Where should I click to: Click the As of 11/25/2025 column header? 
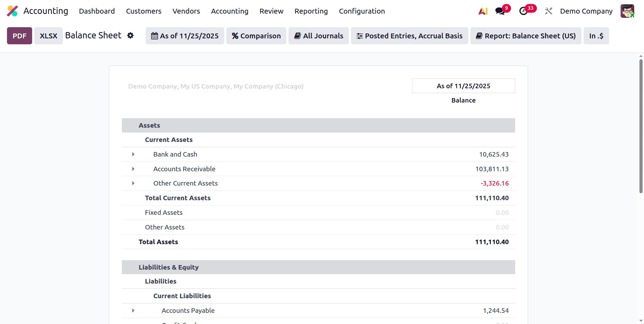click(x=463, y=86)
